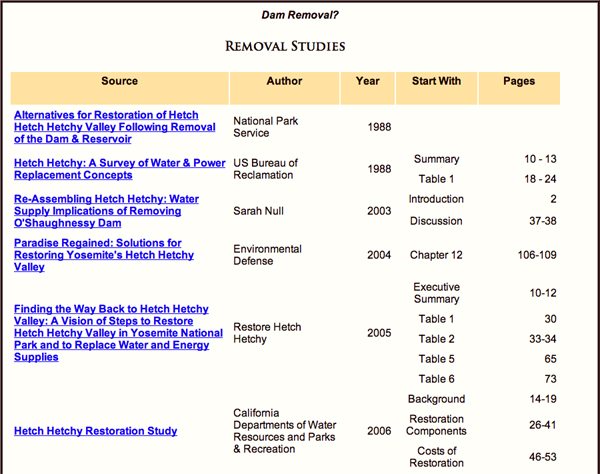Viewport: 600px width, 474px height.
Task: Click the Discussion start-with entry
Action: (x=436, y=221)
